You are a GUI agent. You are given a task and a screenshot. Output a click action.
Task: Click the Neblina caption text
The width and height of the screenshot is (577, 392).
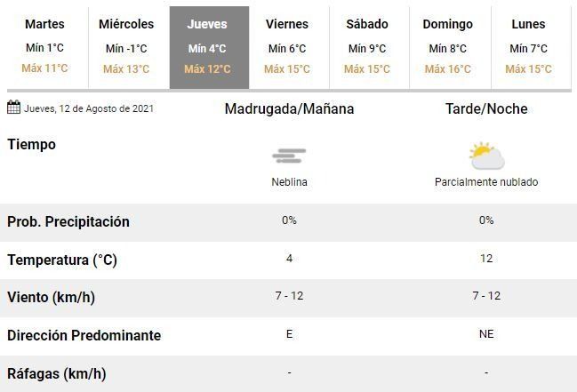(289, 182)
